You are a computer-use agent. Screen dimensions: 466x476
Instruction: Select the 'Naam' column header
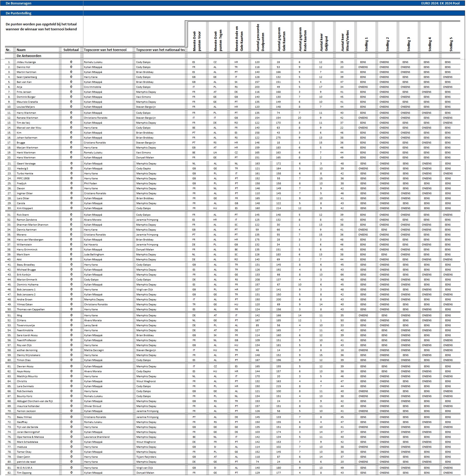21,50
